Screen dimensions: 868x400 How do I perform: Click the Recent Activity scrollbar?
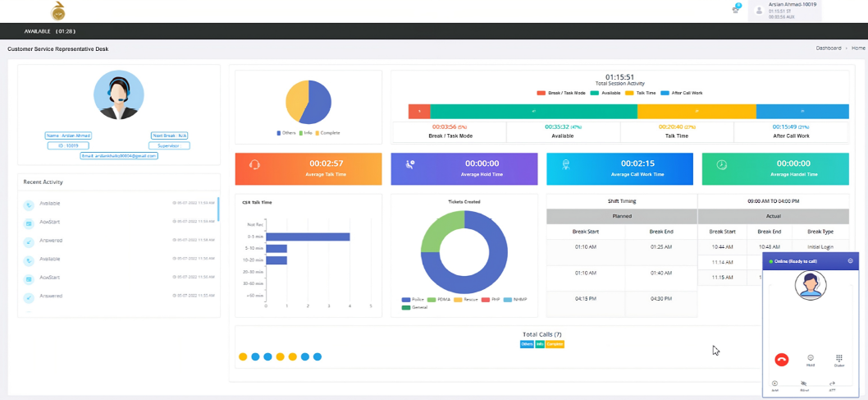point(218,210)
